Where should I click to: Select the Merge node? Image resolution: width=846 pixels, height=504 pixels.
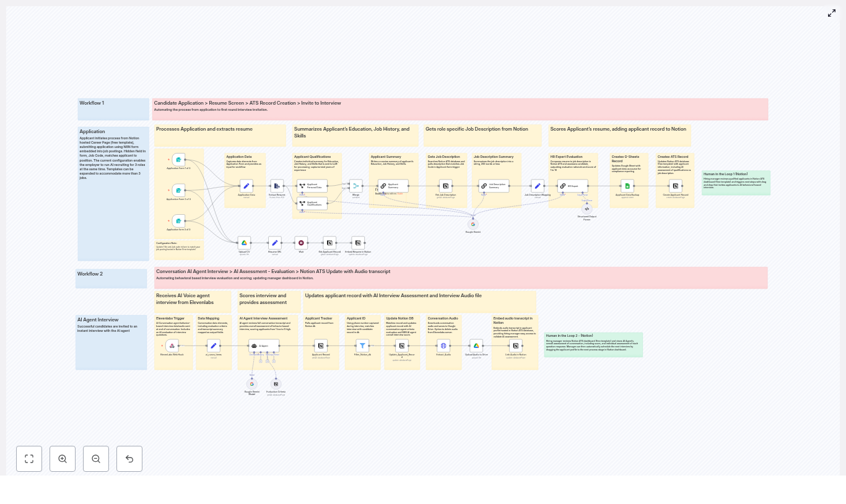tap(355, 186)
